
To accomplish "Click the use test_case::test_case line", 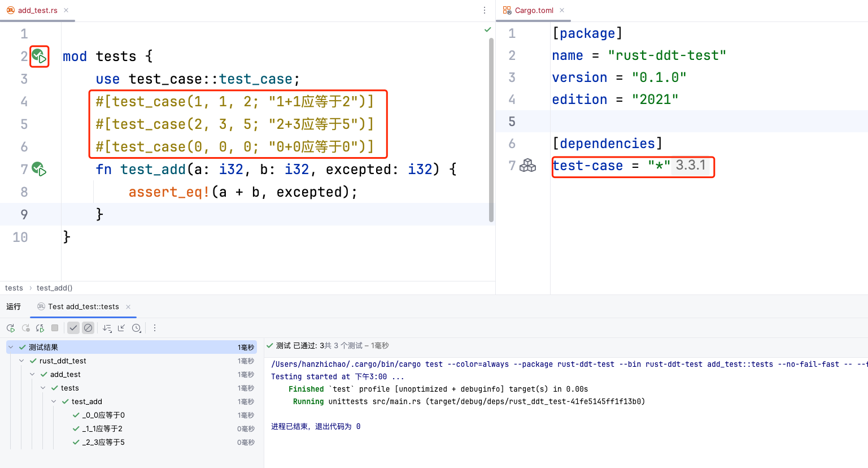I will coord(198,79).
